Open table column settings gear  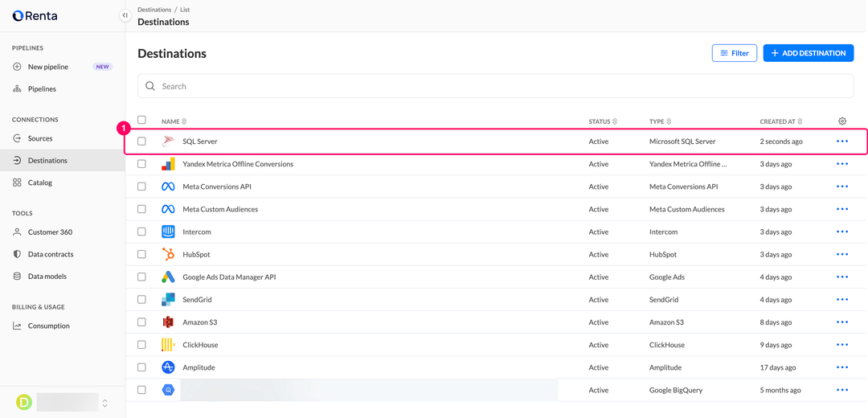842,121
